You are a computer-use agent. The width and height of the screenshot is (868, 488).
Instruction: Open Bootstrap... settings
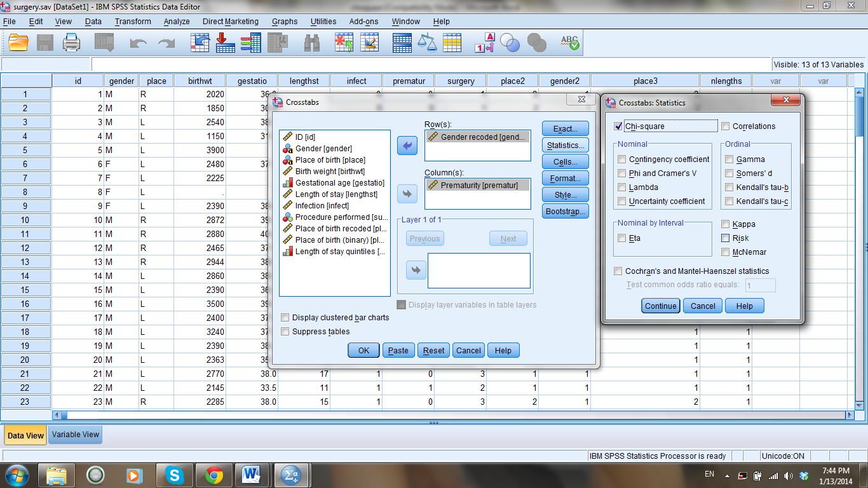click(x=566, y=212)
